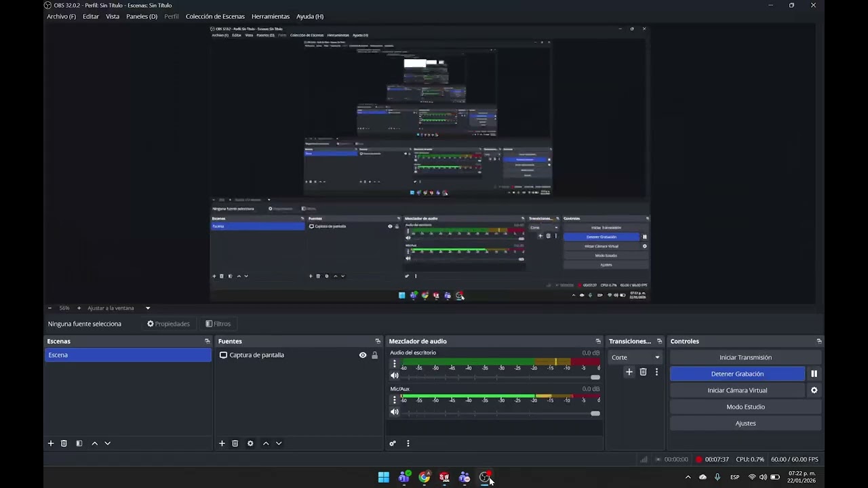Hide the Captura de pantalla source
Screen dimensions: 868x488
[x=363, y=355]
